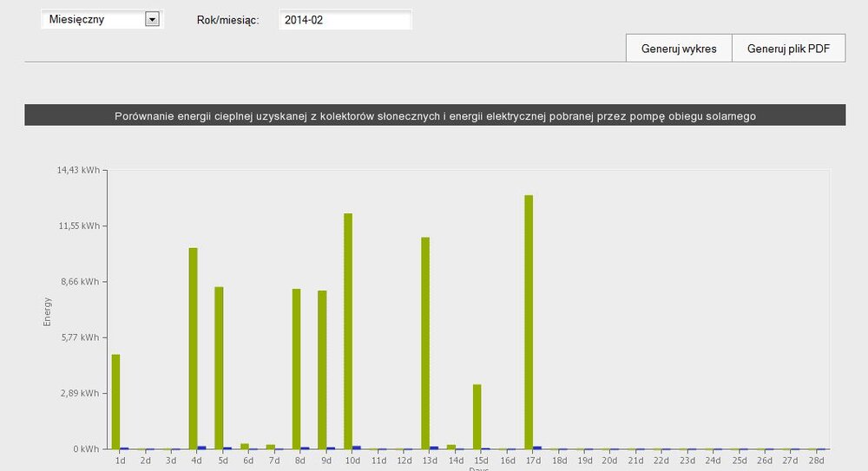868x471 pixels.
Task: Click the green bar for day 9d
Action: click(x=322, y=370)
